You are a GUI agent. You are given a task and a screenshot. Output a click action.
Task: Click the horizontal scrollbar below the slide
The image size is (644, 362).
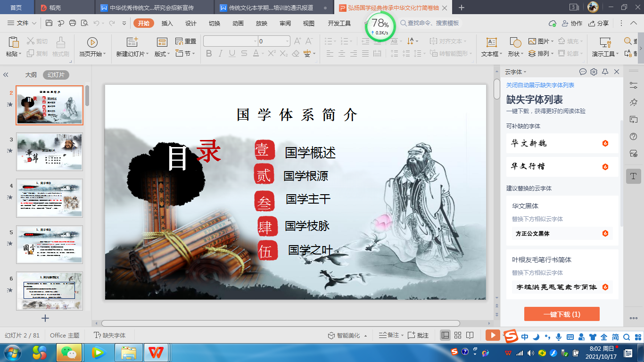tap(281, 323)
